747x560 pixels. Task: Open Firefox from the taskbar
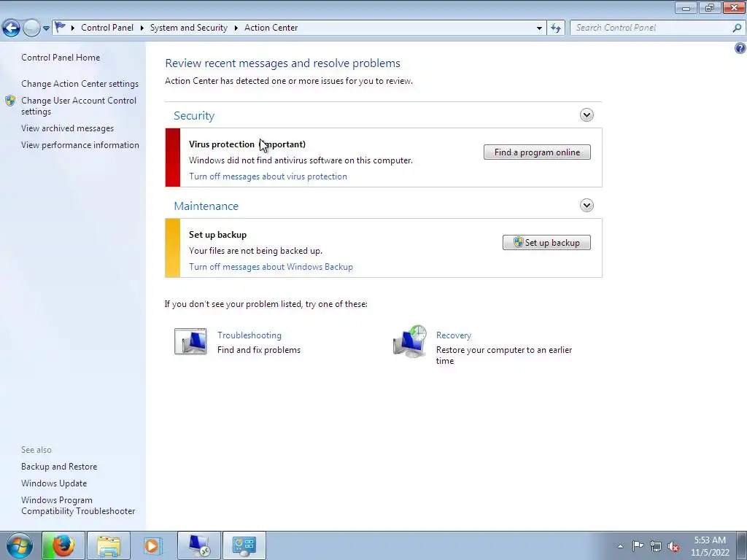(x=63, y=545)
